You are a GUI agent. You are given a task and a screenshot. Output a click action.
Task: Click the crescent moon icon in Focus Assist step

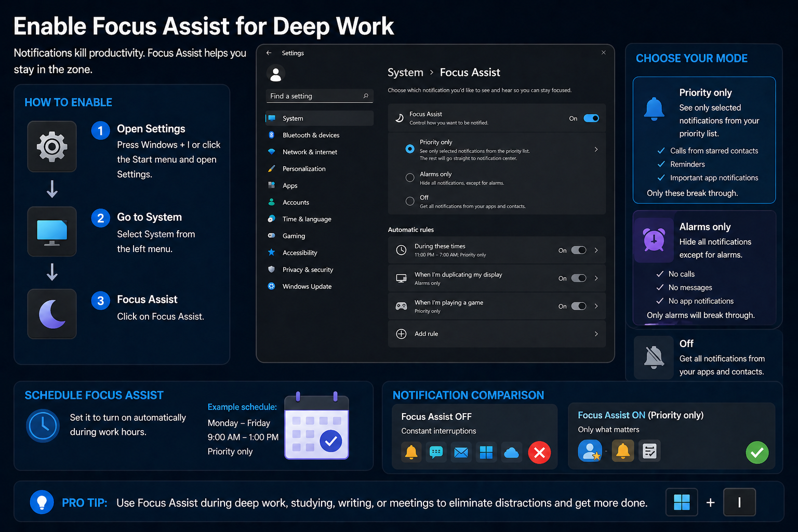52,314
